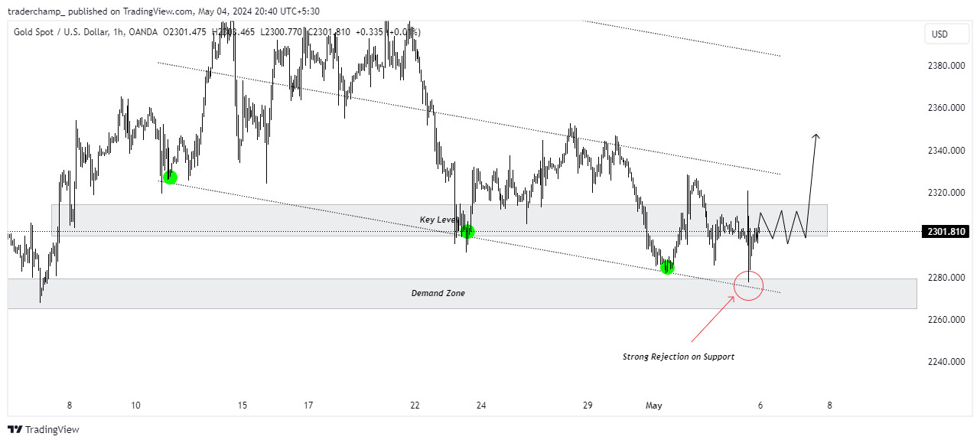Click the green marker near date 10
Image resolution: width=980 pixels, height=443 pixels.
click(x=170, y=178)
